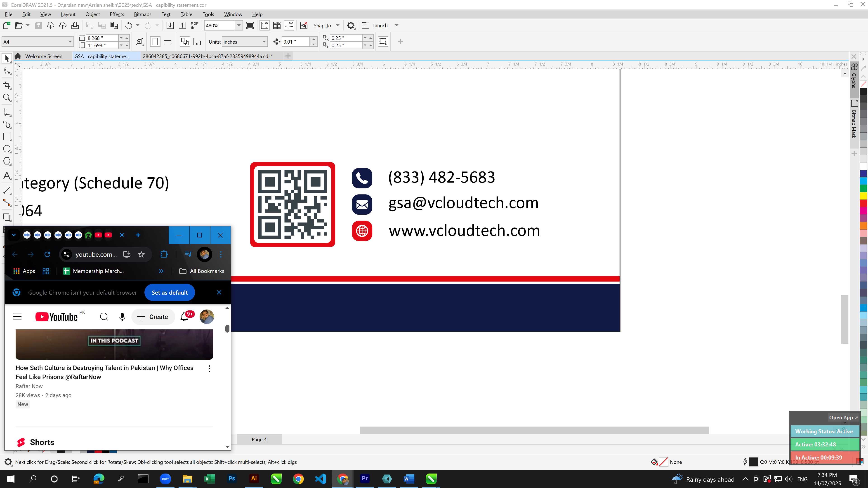Open the Bitmaps menu
Screen dimensions: 868x488
[143, 14]
